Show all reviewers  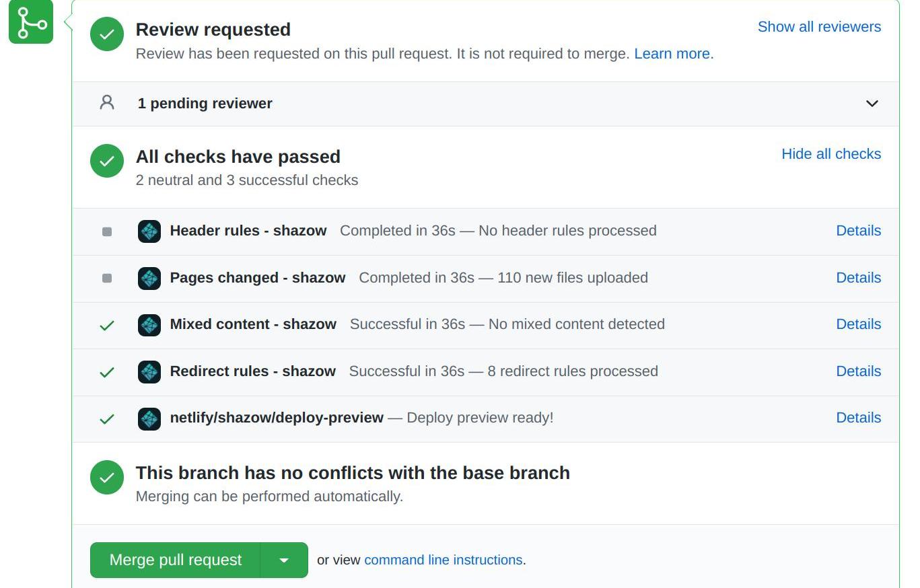(819, 27)
